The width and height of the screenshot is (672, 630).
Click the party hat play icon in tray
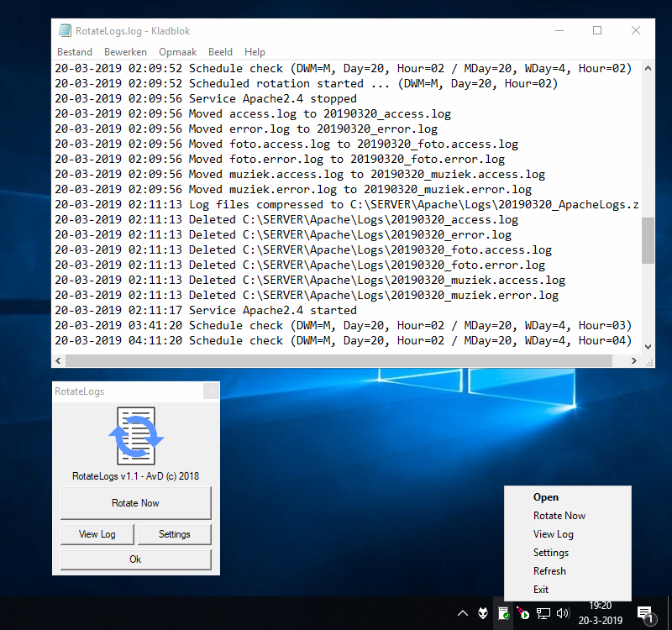[x=522, y=614]
